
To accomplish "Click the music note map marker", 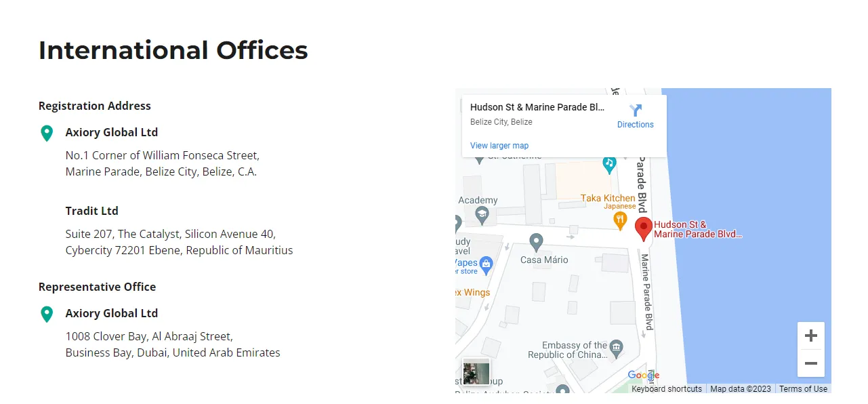I will tap(609, 163).
